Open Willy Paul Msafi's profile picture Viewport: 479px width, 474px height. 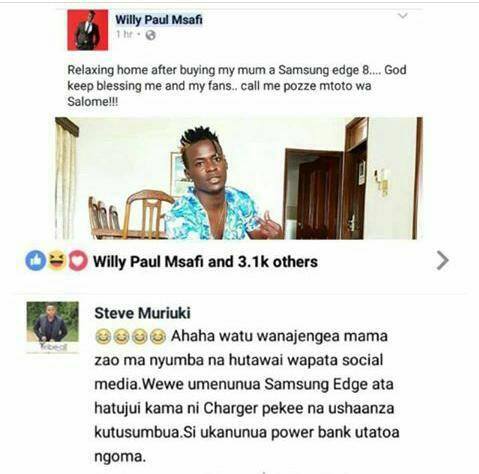[88, 30]
